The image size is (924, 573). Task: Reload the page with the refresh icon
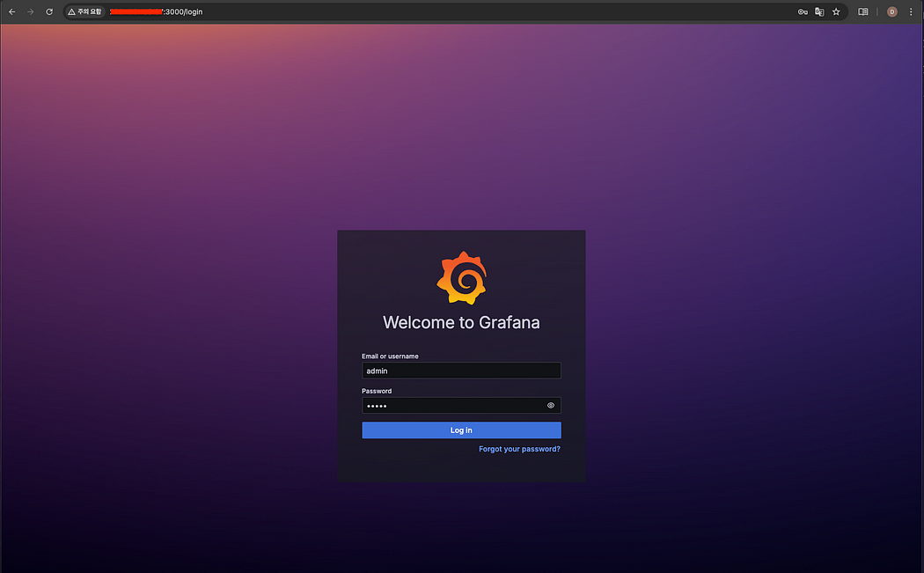(x=49, y=11)
